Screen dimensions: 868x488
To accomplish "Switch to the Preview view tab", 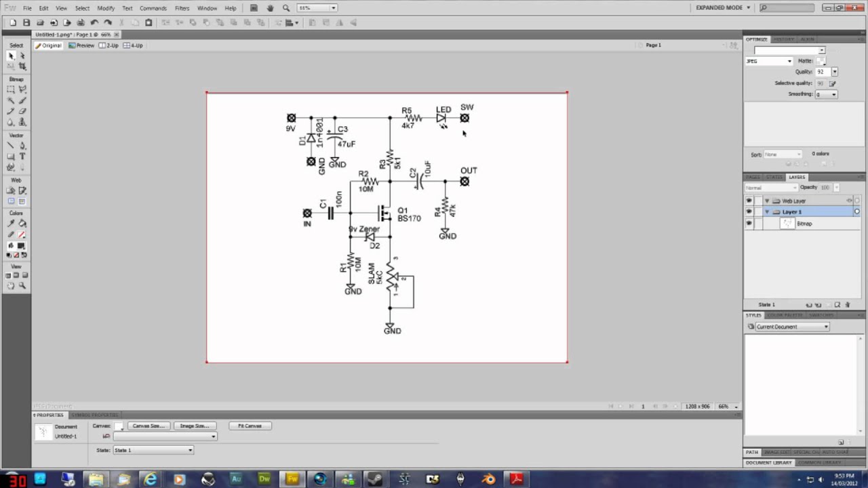I will 82,45.
